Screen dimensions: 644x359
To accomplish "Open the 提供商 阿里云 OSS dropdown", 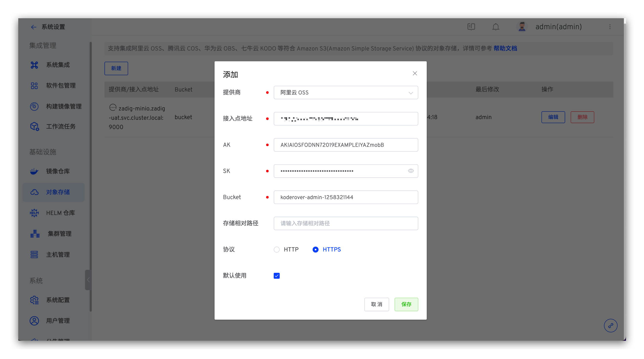I will [x=345, y=93].
